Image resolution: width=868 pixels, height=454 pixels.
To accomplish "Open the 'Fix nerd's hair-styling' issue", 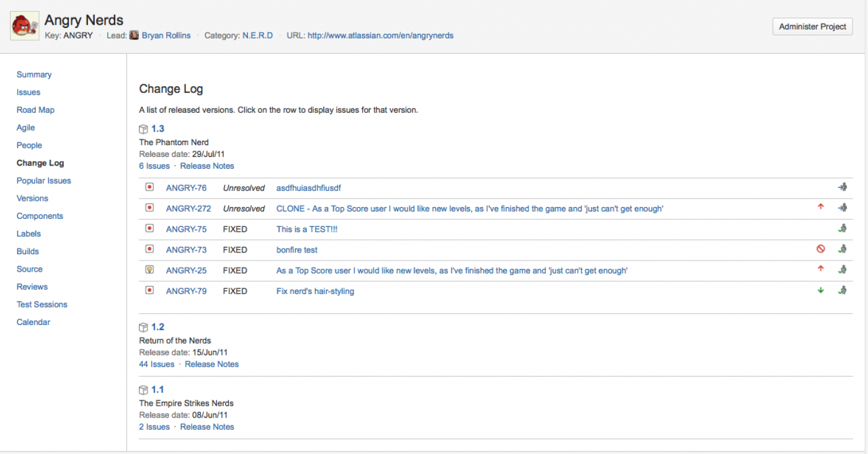I will 315,291.
